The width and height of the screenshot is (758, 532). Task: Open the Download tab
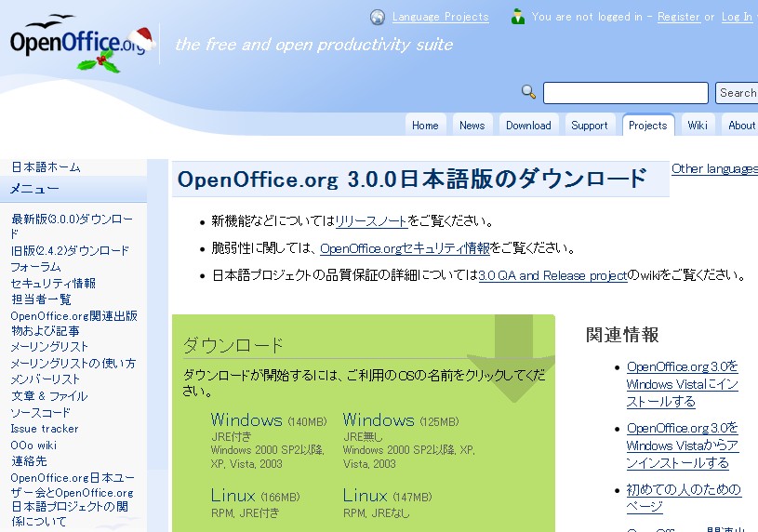tap(528, 126)
